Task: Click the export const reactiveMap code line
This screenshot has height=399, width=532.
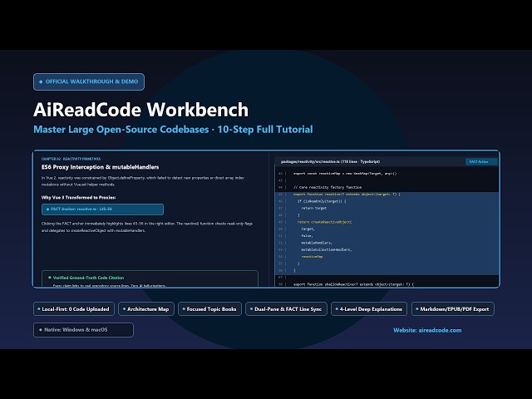Action: (x=345, y=174)
